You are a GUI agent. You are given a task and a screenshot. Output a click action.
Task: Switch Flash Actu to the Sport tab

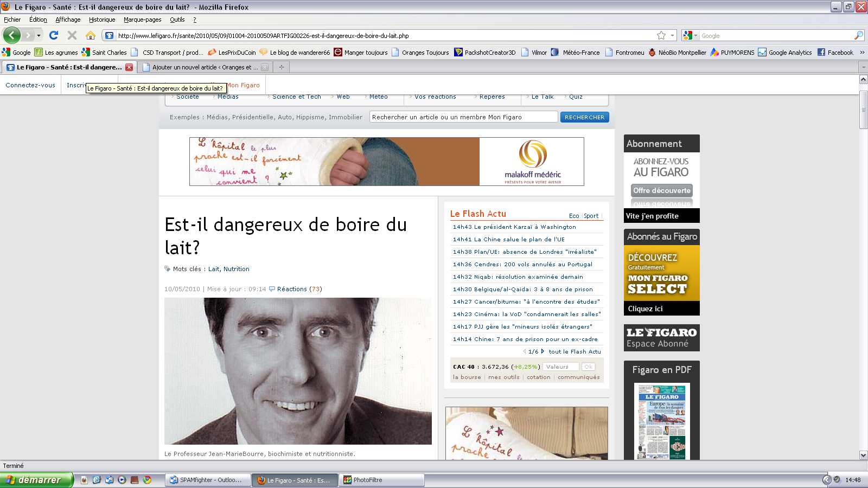[591, 216]
